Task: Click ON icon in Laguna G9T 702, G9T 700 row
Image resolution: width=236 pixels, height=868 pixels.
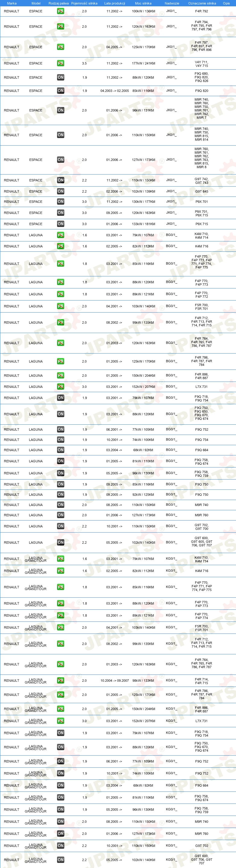Action: pyautogui.click(x=60, y=526)
